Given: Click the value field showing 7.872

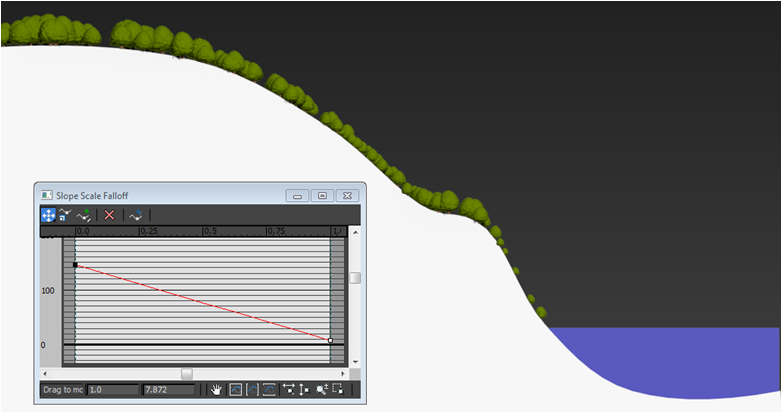Looking at the screenshot, I should pyautogui.click(x=168, y=389).
